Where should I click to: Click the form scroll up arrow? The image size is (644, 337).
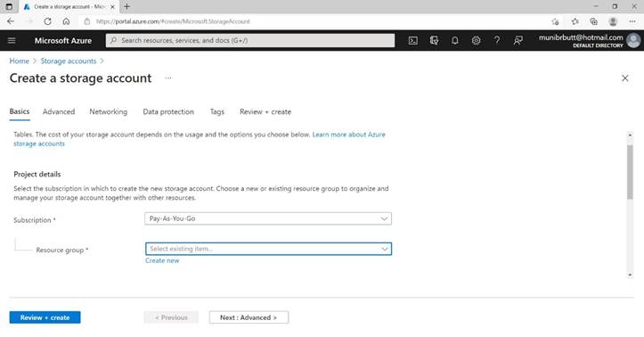(x=630, y=135)
